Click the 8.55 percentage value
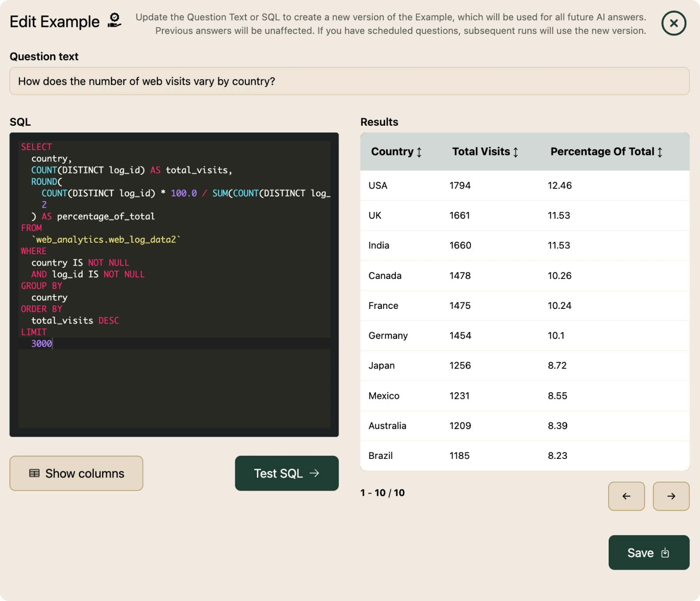 (x=557, y=396)
